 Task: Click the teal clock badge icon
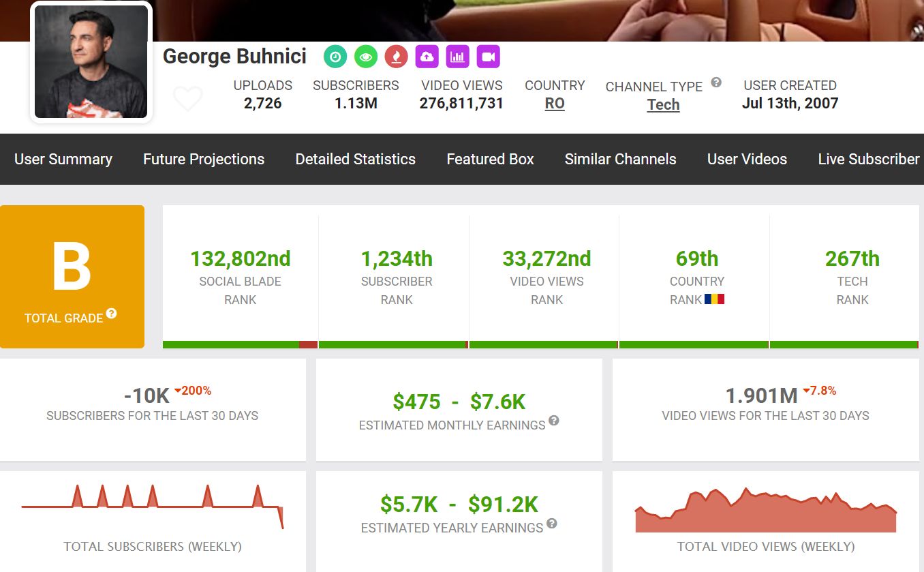click(335, 57)
